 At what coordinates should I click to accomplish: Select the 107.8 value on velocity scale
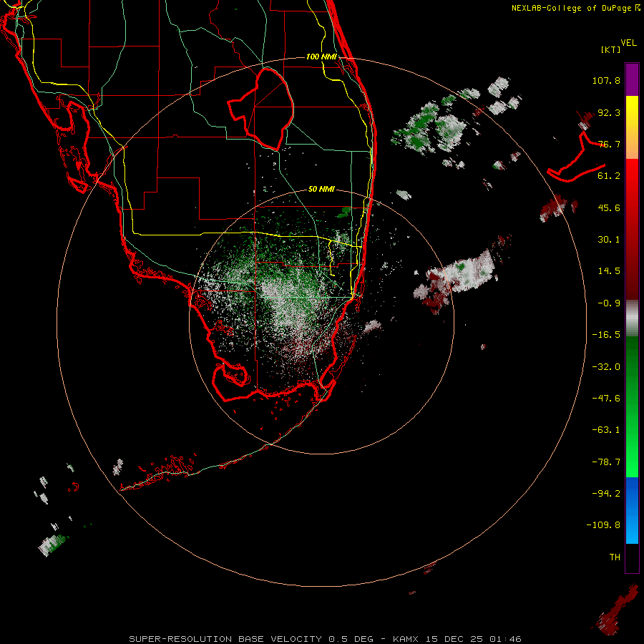[x=606, y=80]
